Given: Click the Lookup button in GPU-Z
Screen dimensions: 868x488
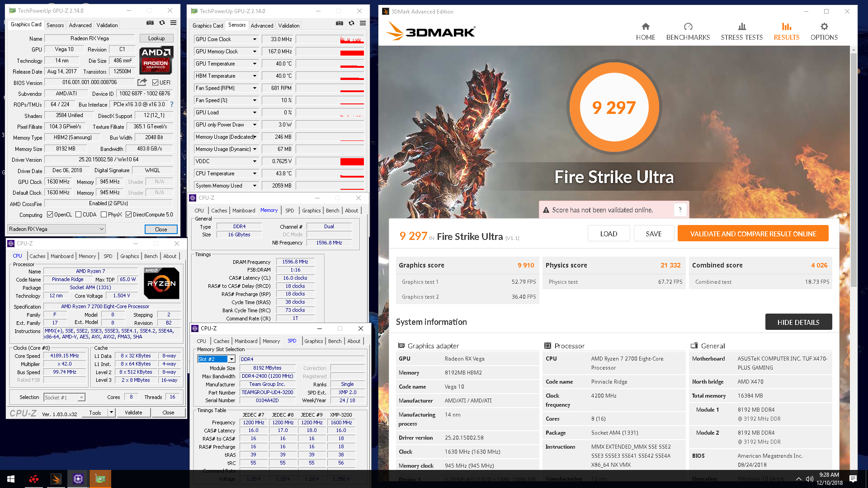Looking at the screenshot, I should pos(156,38).
